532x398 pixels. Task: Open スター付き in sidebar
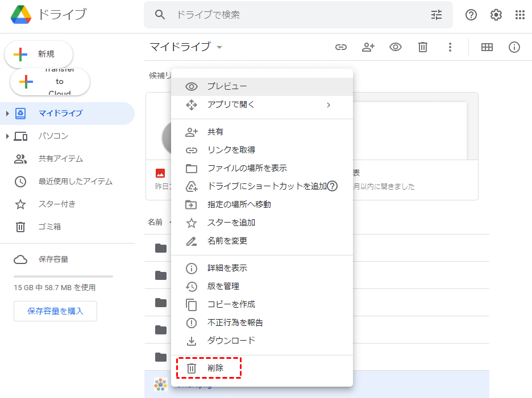click(x=67, y=204)
